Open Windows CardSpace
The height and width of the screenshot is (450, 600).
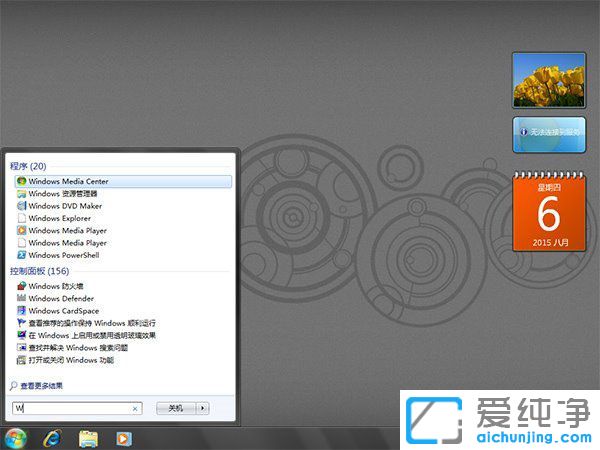64,311
